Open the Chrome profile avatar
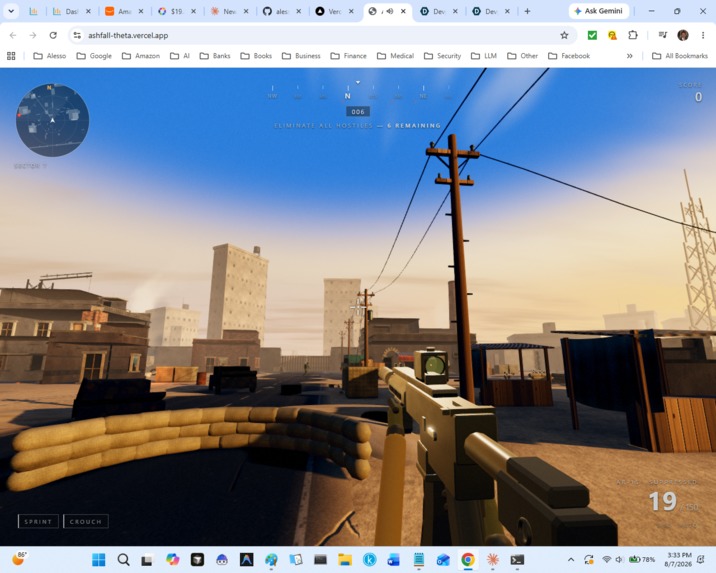716x573 pixels. (x=683, y=35)
